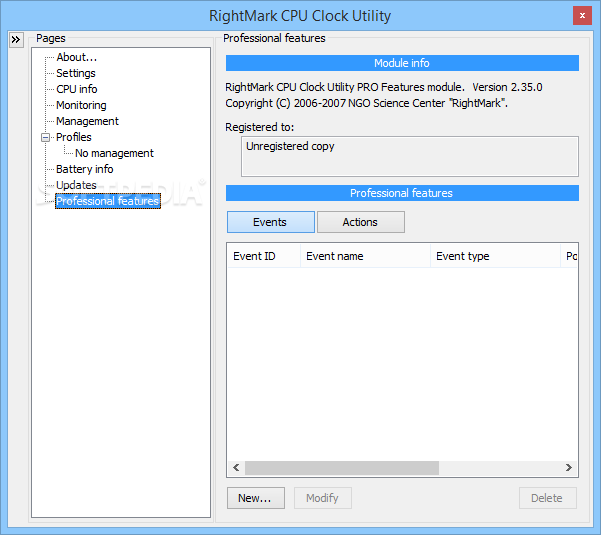Click the Version 2.35.0 text
This screenshot has width=601, height=535.
tap(507, 87)
